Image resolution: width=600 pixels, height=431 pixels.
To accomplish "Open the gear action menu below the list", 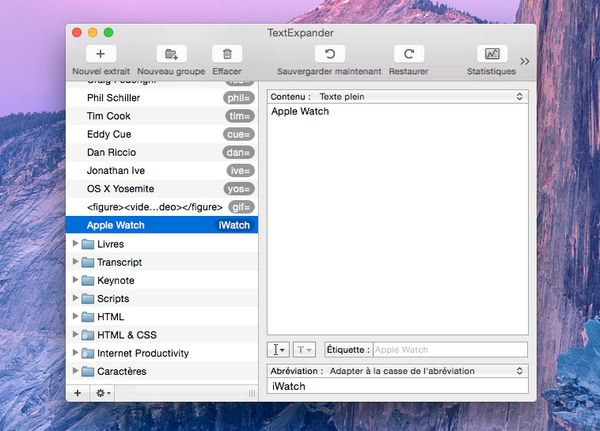I will (103, 393).
